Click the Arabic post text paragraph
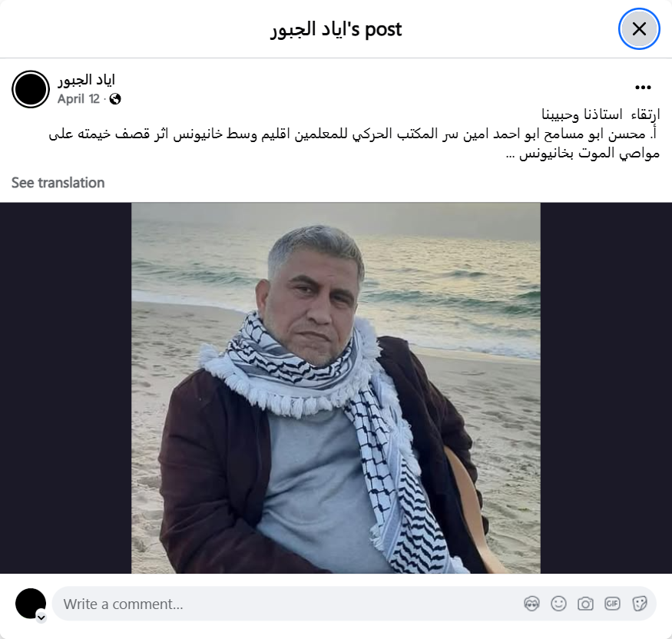This screenshot has width=672, height=639. [x=354, y=134]
